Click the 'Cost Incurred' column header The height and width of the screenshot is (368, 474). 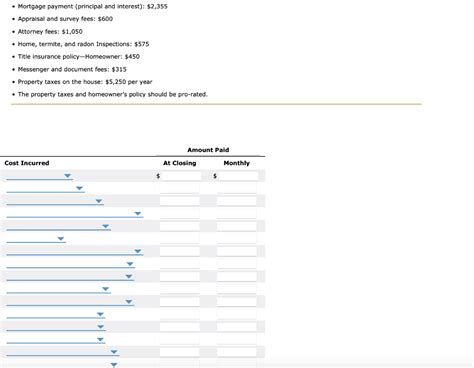click(27, 163)
